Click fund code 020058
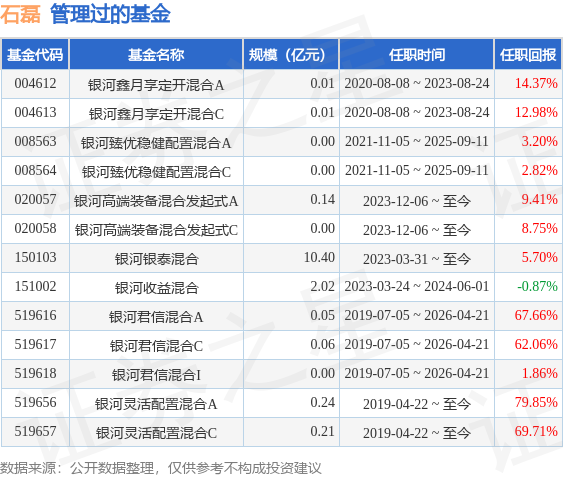 35,229
